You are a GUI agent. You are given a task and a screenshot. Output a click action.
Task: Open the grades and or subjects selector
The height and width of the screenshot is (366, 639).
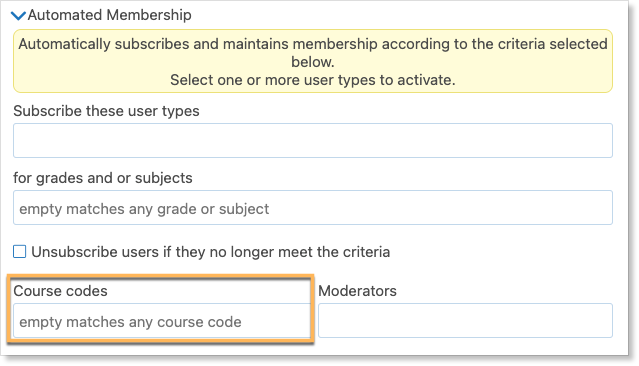pos(313,207)
